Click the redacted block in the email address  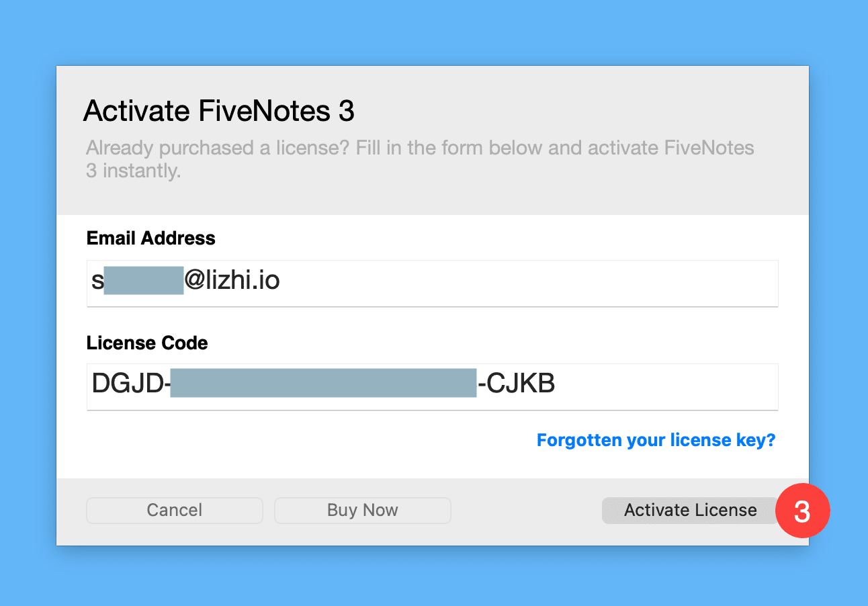click(144, 281)
